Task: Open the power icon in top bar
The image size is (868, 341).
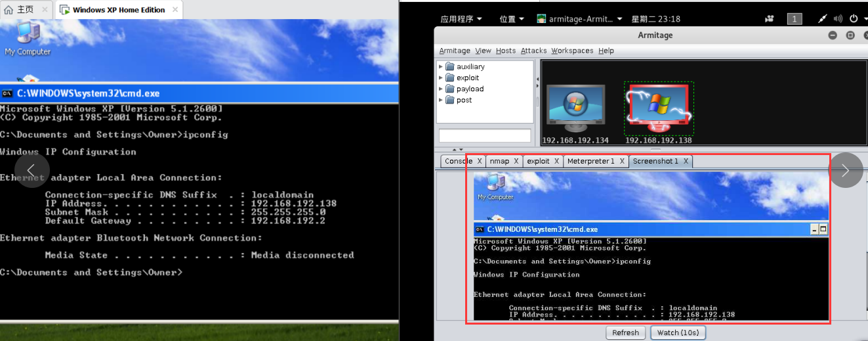Action: (854, 19)
